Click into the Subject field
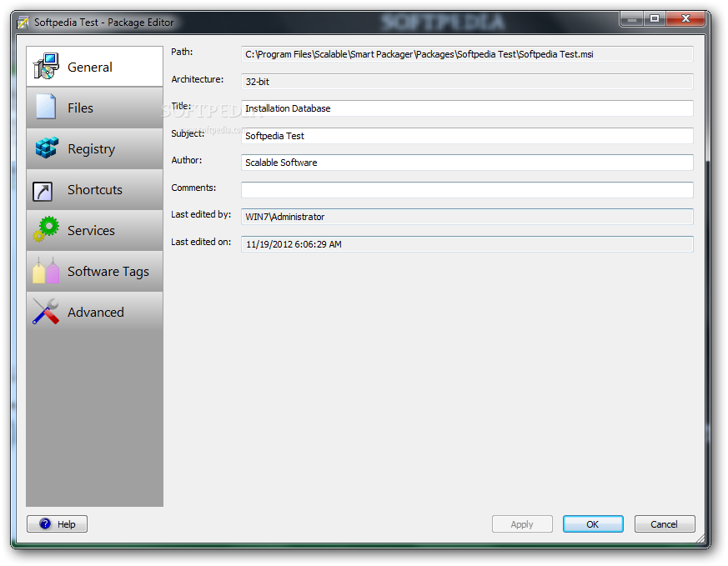The height and width of the screenshot is (566, 728). click(x=467, y=136)
